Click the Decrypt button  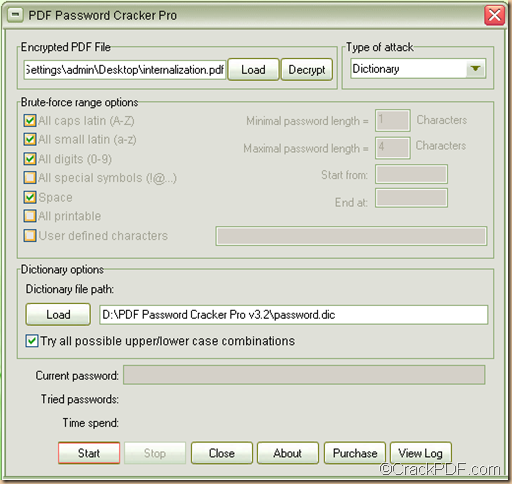(x=307, y=69)
